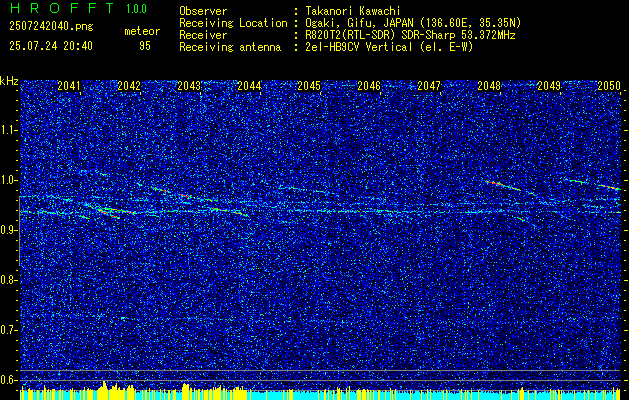629x400 pixels.
Task: Click the red echo trace below 2043
Action: pos(184,195)
